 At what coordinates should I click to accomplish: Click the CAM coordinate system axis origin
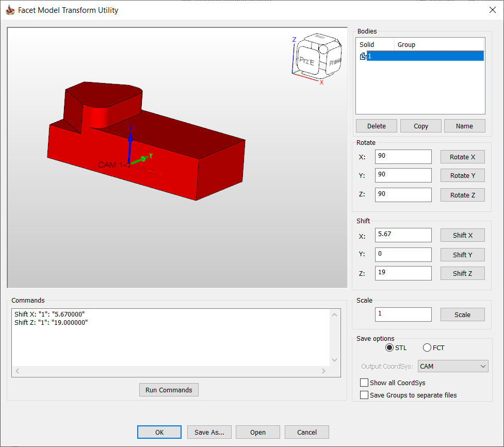click(x=131, y=163)
